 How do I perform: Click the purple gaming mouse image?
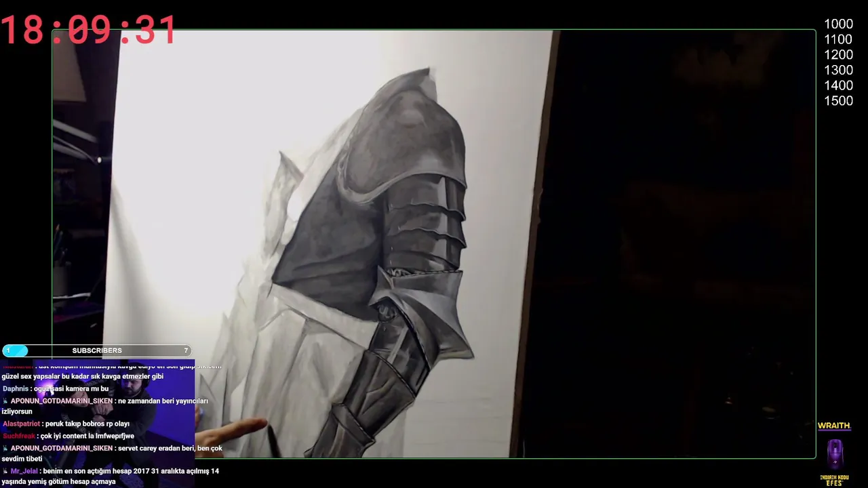835,453
